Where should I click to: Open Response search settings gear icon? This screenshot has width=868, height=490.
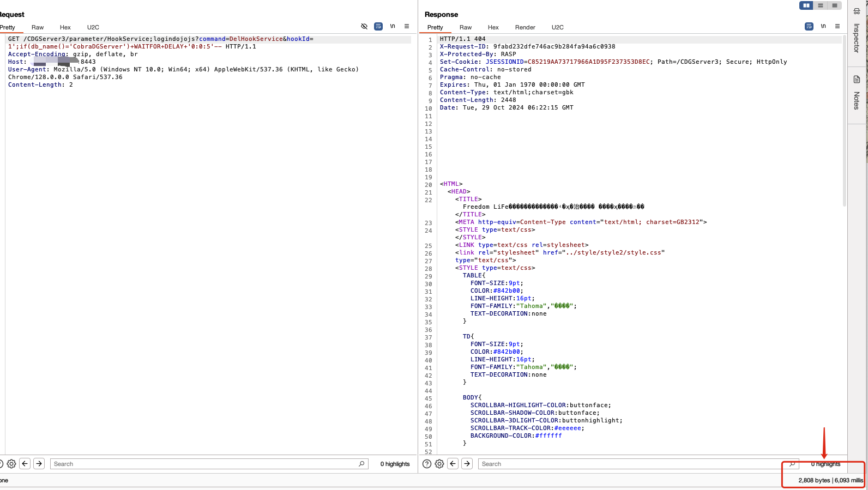pos(439,464)
